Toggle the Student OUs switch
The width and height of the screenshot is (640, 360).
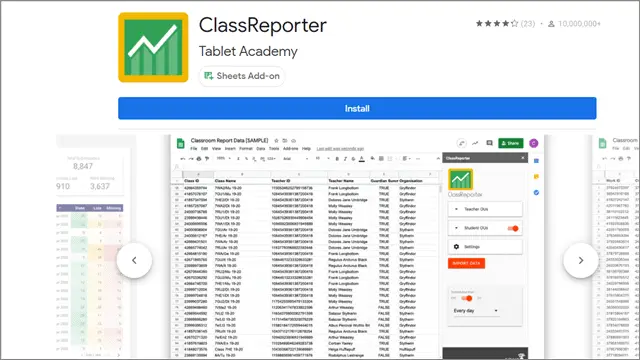click(x=513, y=228)
